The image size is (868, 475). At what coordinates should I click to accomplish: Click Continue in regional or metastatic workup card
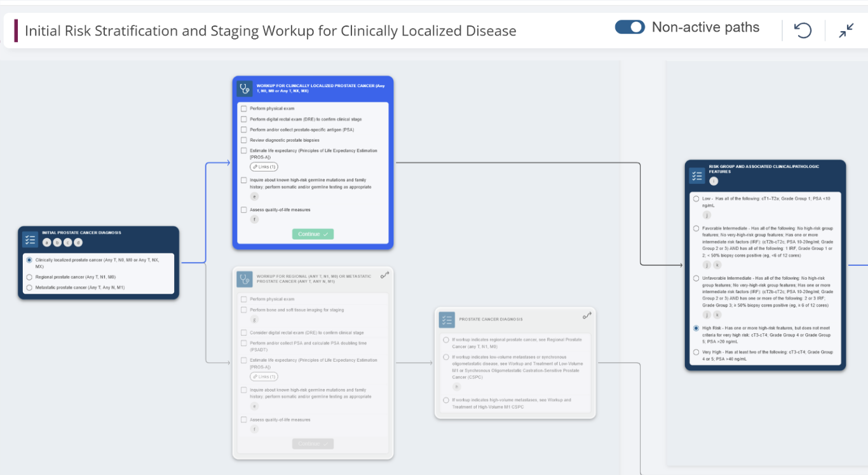(313, 444)
